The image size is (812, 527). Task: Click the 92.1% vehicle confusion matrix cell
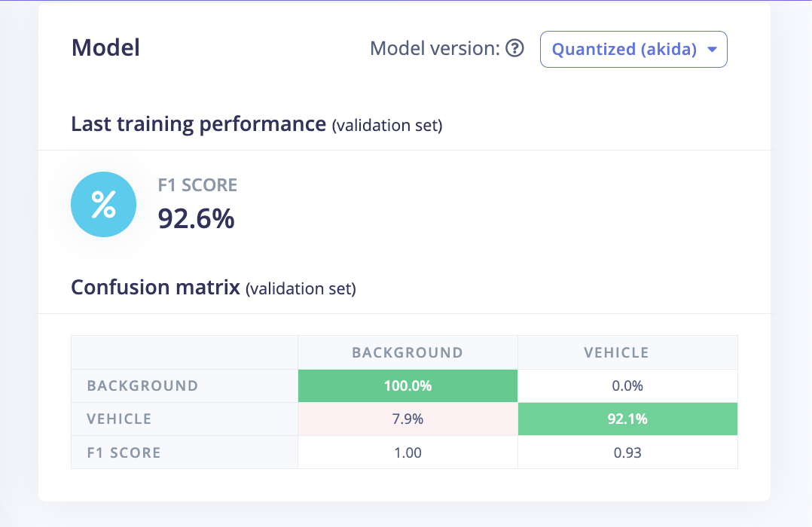tap(627, 419)
